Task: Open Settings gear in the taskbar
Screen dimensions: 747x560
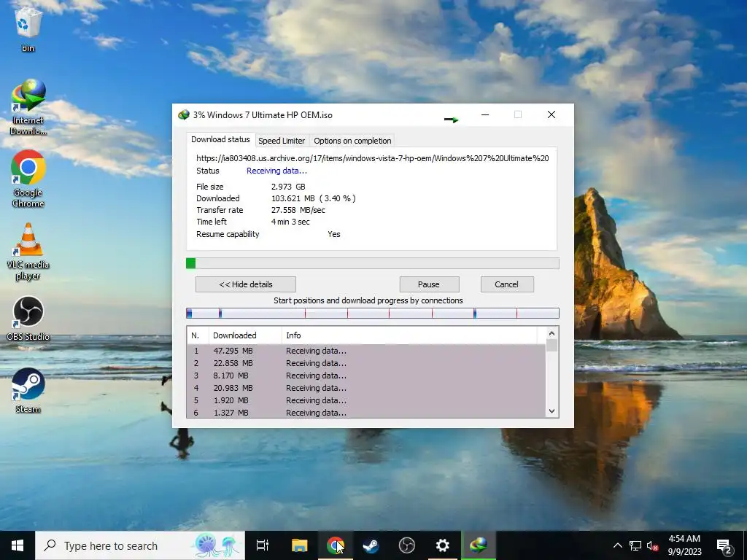Action: [x=442, y=545]
